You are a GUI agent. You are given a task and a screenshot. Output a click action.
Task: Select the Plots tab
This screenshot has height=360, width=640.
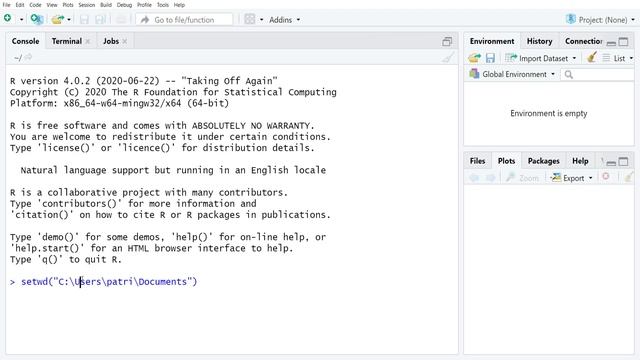[506, 161]
